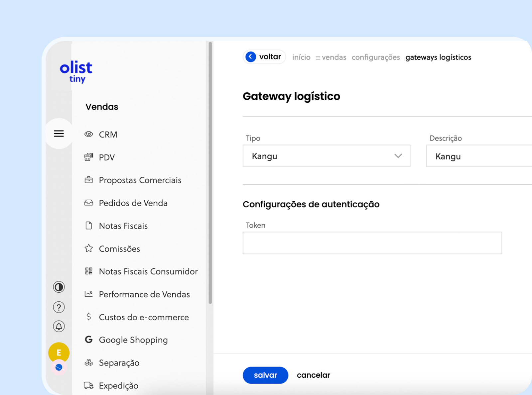532x395 pixels.
Task: Click the PDV register icon
Action: point(88,157)
